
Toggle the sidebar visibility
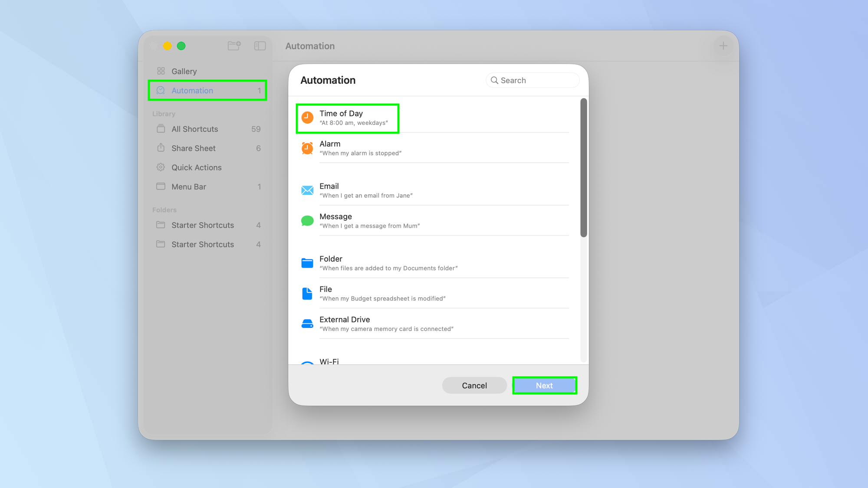pos(260,46)
